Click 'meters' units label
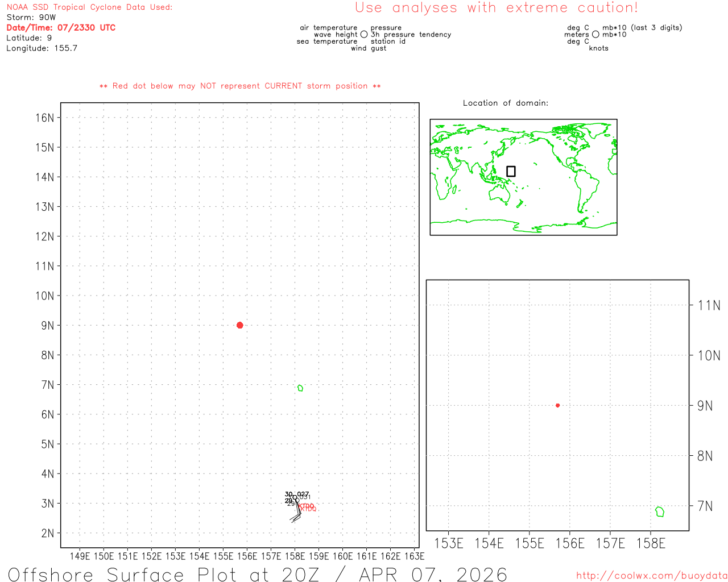Viewport: 728px width, 582px height. click(x=577, y=35)
